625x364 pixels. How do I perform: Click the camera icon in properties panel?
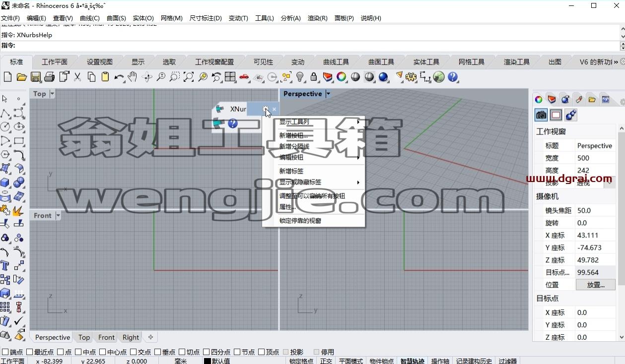(x=541, y=115)
